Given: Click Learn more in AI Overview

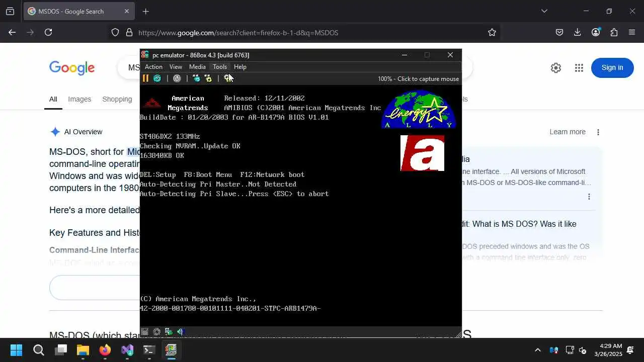Looking at the screenshot, I should (568, 132).
